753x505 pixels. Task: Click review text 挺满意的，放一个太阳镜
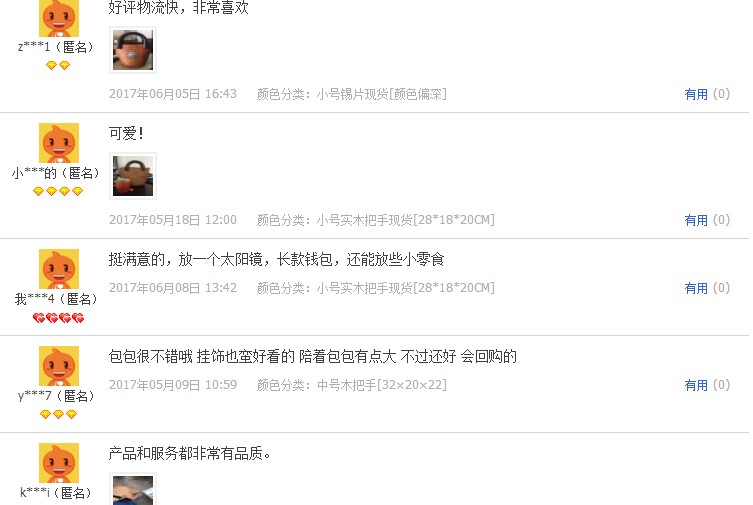[x=276, y=260]
